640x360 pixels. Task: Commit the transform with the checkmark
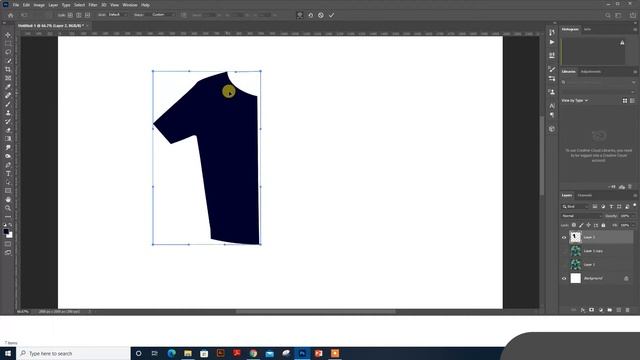tap(331, 15)
